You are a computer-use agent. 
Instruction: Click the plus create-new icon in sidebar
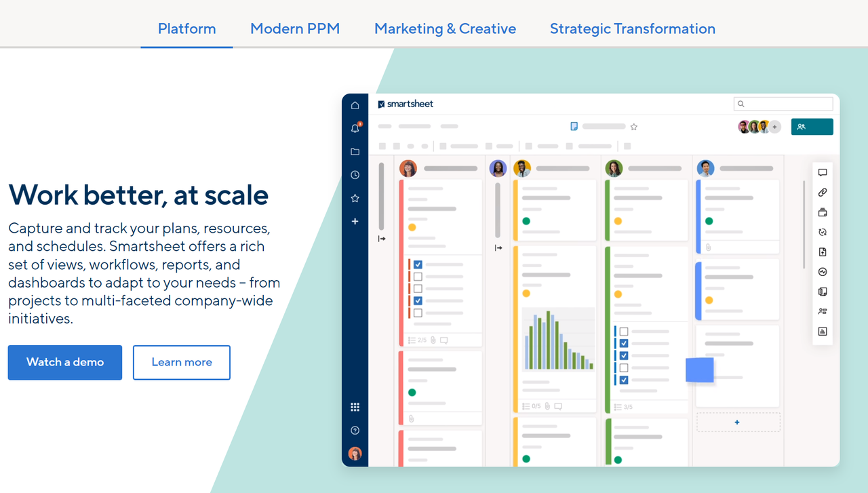(355, 221)
